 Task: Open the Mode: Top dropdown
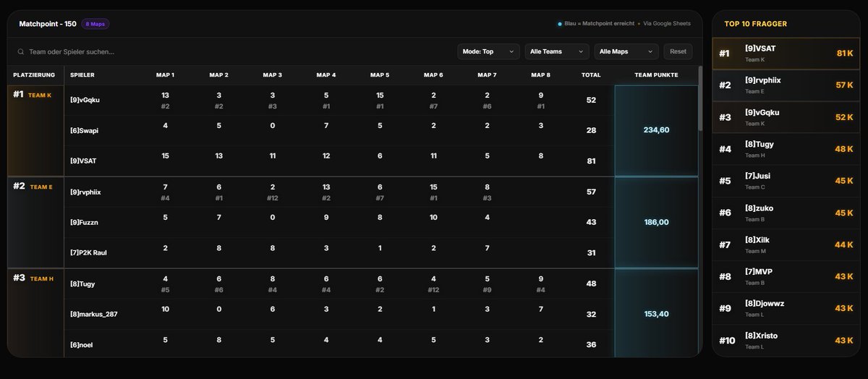488,52
